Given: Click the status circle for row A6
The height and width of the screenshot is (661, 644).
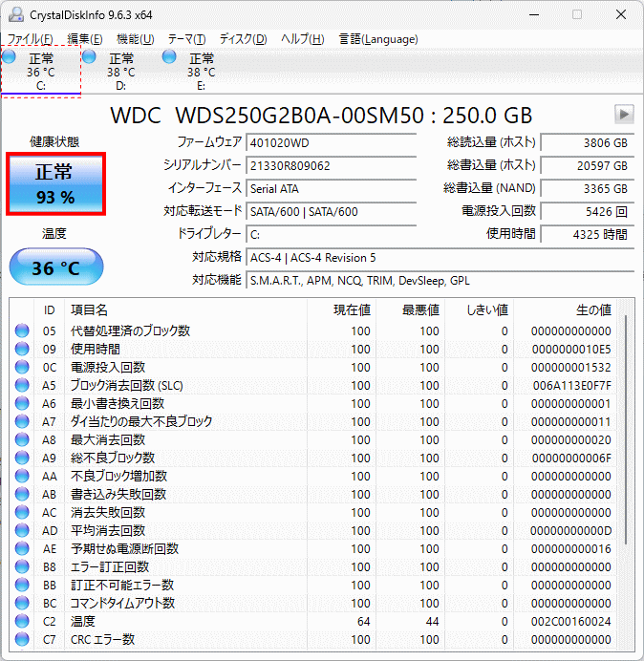Looking at the screenshot, I should [22, 403].
